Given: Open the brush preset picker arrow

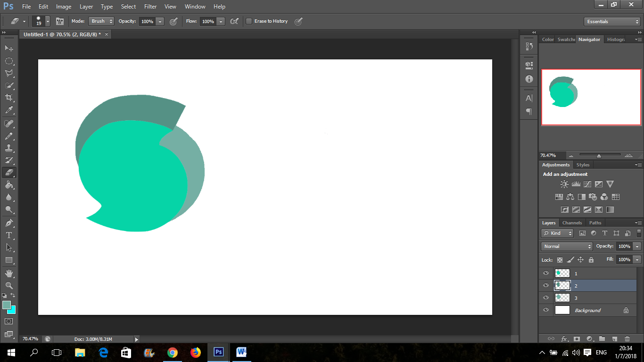Looking at the screenshot, I should pos(48,21).
